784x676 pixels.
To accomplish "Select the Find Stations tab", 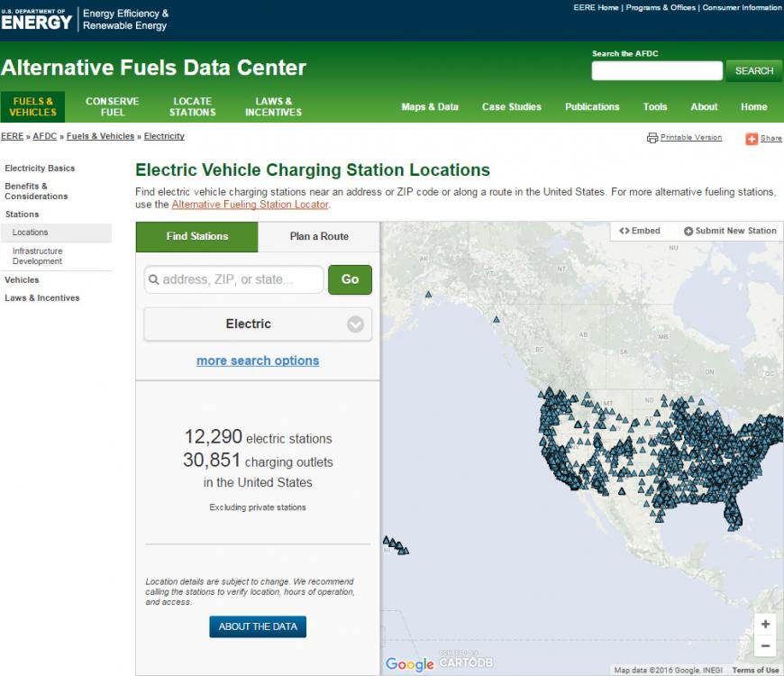I will coord(197,236).
